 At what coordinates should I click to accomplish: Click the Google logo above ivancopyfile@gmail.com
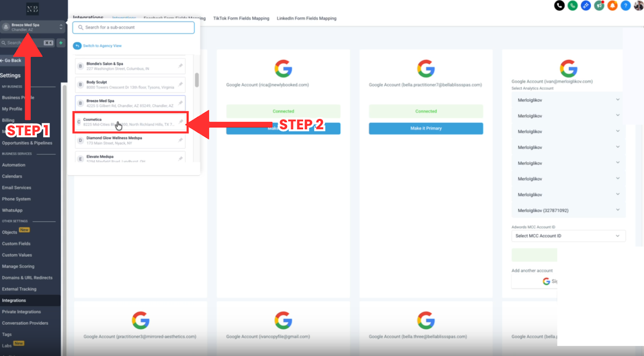283,321
